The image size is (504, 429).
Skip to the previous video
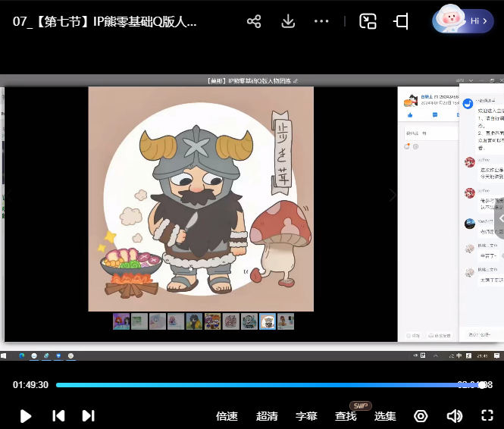[58, 415]
